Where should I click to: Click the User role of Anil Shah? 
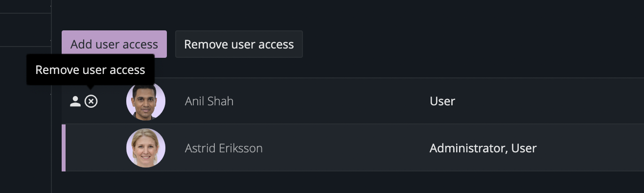click(442, 101)
